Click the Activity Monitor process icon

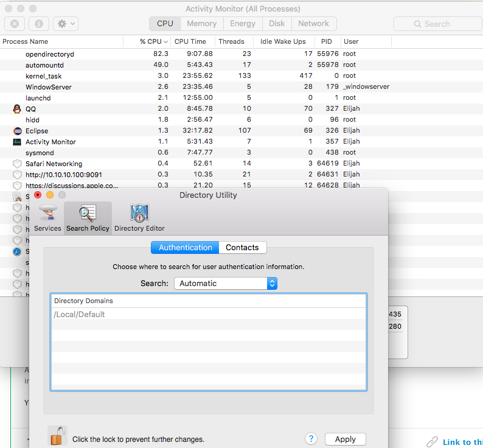[x=17, y=142]
